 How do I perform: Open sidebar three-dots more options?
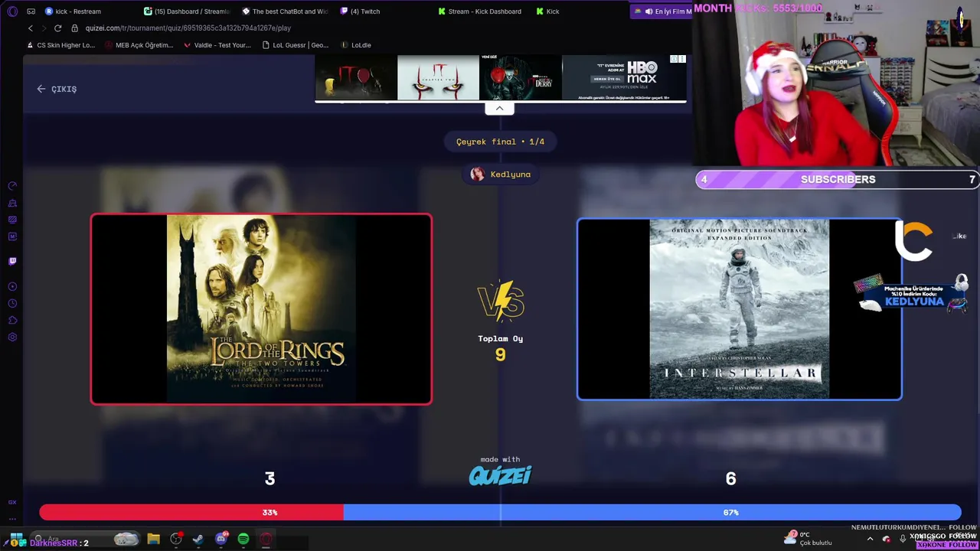pyautogui.click(x=12, y=519)
